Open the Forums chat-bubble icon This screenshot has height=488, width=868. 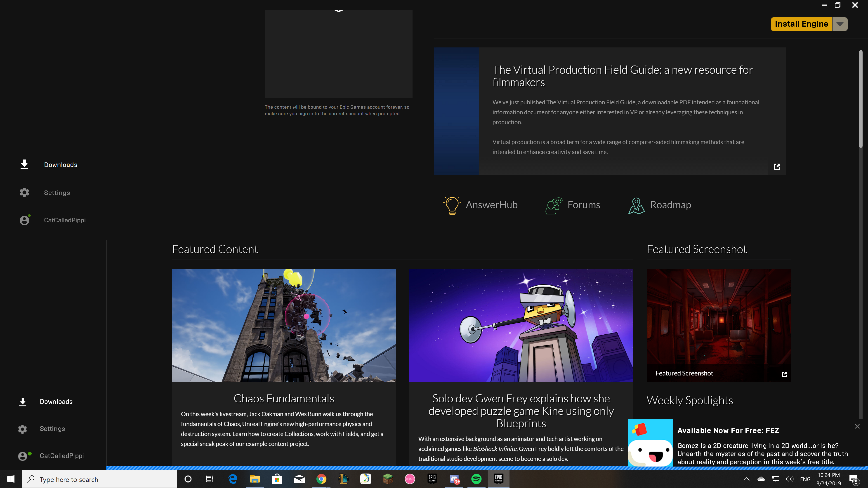click(x=554, y=205)
